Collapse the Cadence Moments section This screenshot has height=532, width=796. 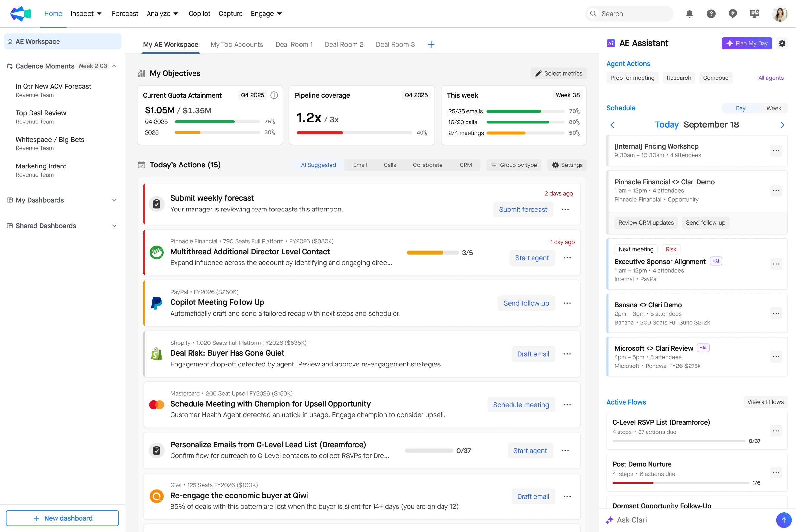(114, 66)
